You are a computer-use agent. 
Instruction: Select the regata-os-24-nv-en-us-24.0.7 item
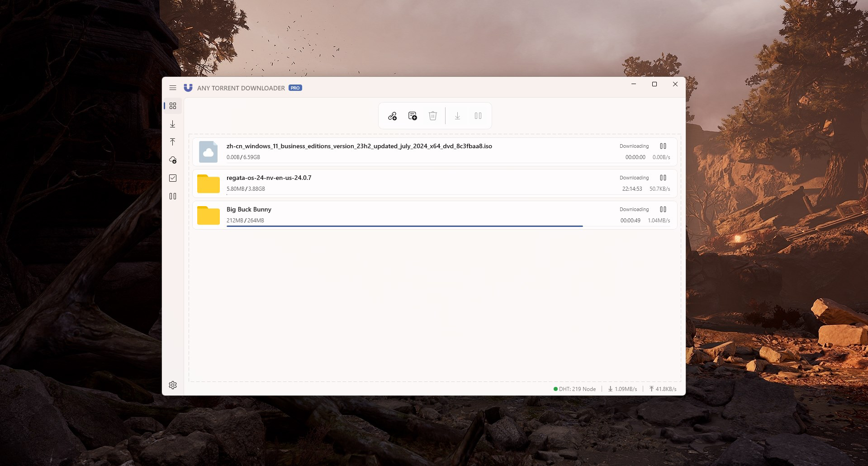pyautogui.click(x=435, y=183)
